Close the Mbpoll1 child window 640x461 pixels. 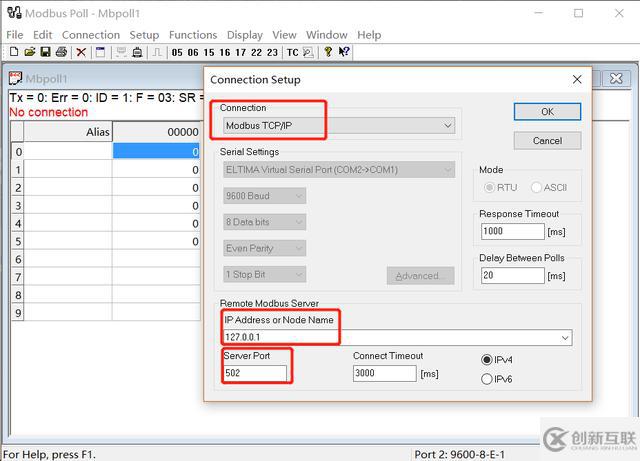point(616,78)
